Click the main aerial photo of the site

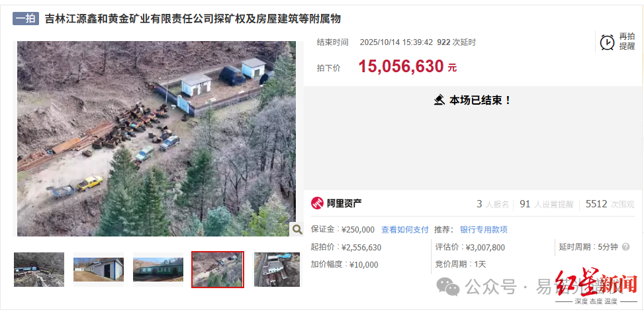click(x=156, y=138)
